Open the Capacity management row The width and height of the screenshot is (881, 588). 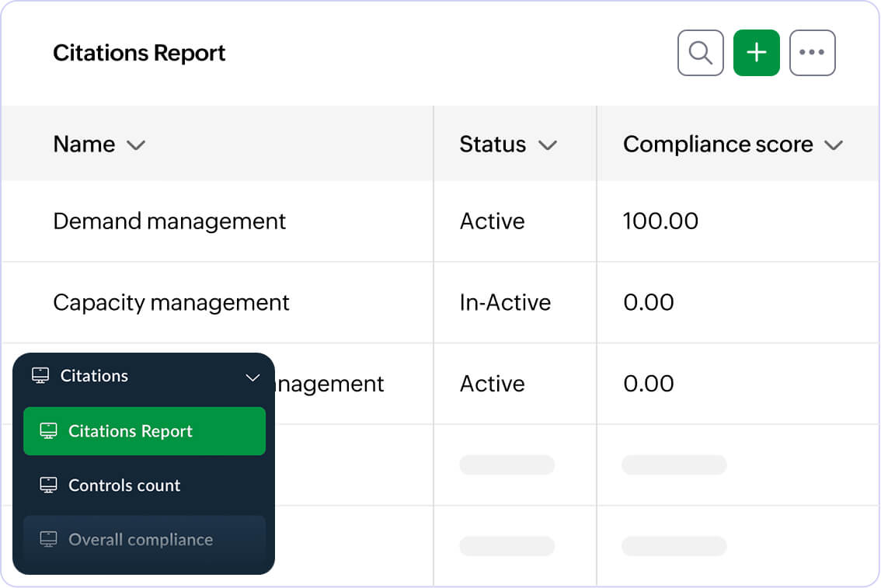click(171, 302)
